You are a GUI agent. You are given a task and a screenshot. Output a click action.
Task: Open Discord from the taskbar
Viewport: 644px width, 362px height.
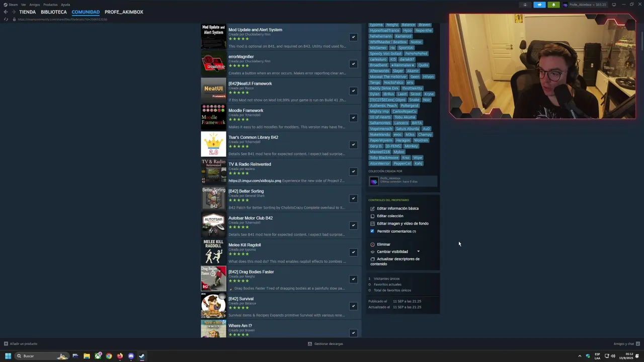click(x=131, y=356)
